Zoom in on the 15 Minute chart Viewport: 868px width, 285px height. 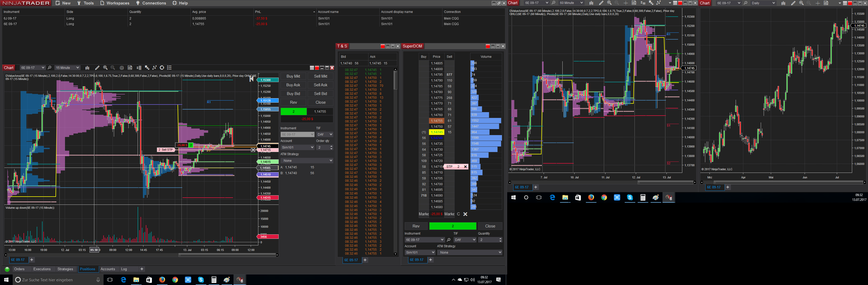105,68
